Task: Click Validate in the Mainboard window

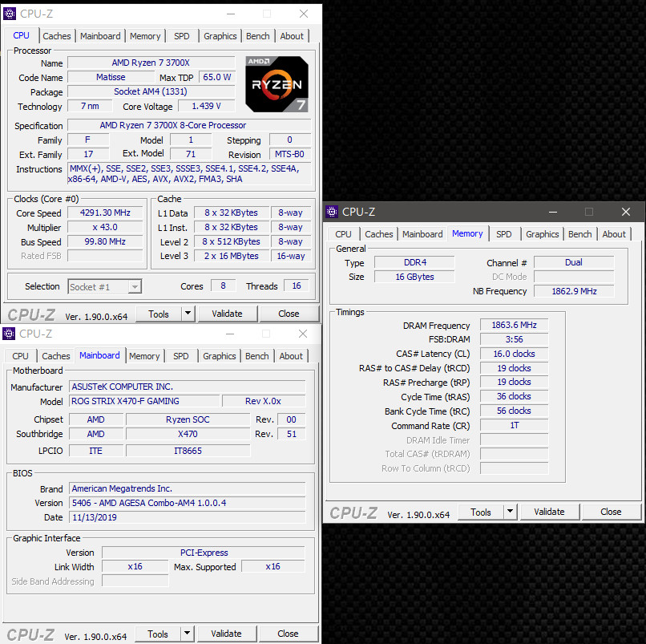Action: pos(226,634)
